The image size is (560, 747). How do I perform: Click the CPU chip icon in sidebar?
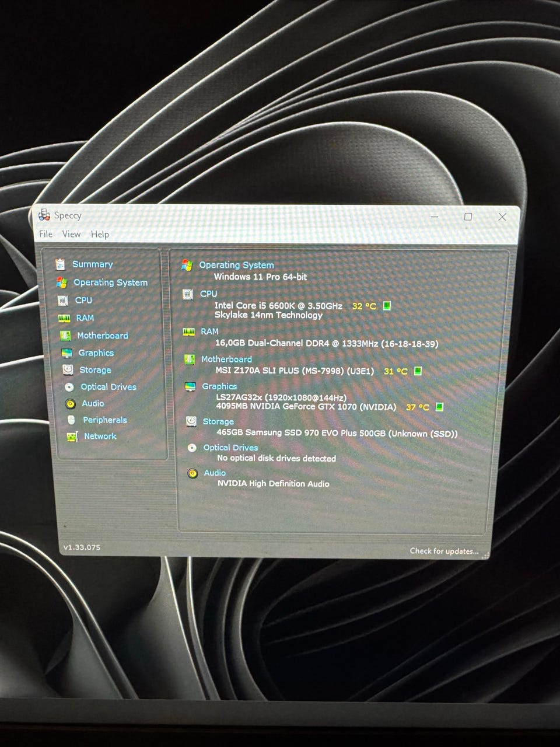click(x=63, y=301)
